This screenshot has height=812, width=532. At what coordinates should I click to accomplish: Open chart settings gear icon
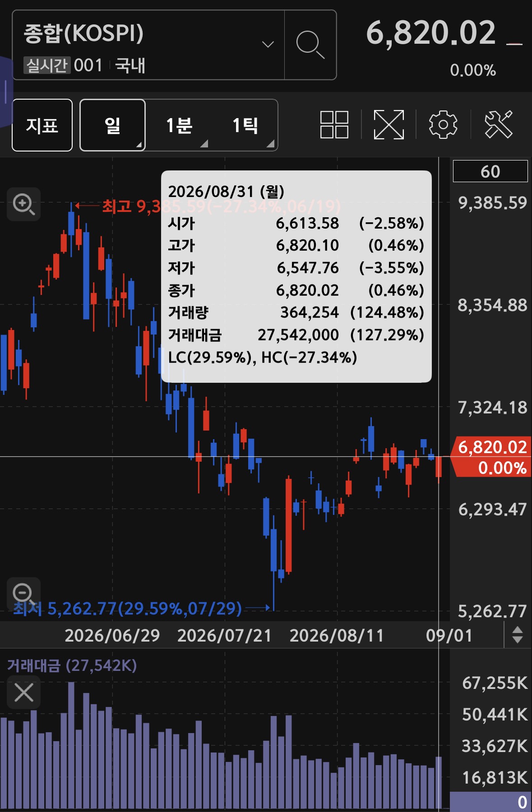[x=443, y=124]
